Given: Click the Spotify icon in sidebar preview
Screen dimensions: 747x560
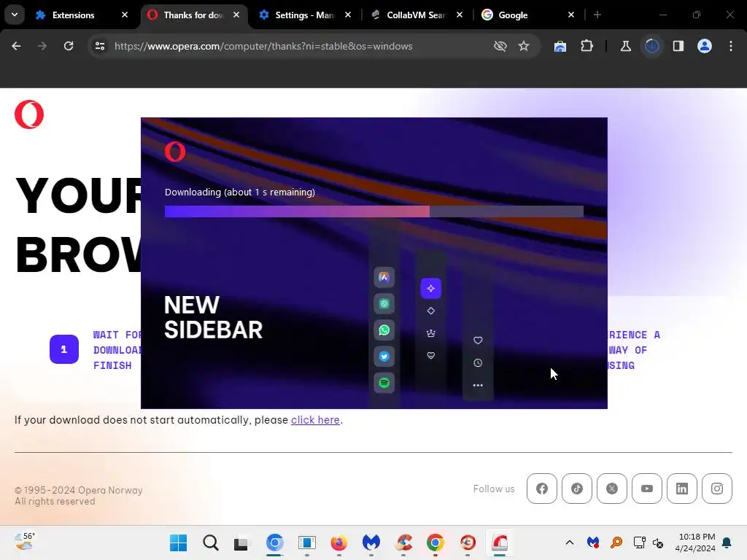Looking at the screenshot, I should (x=384, y=383).
